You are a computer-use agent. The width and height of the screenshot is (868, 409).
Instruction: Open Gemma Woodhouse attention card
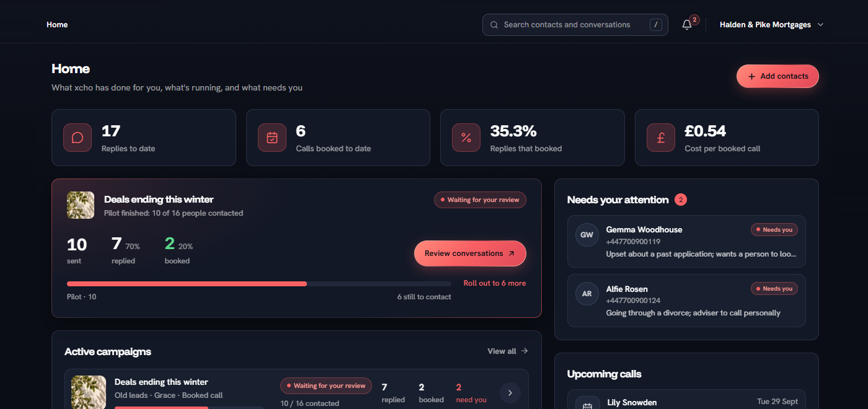tap(686, 242)
